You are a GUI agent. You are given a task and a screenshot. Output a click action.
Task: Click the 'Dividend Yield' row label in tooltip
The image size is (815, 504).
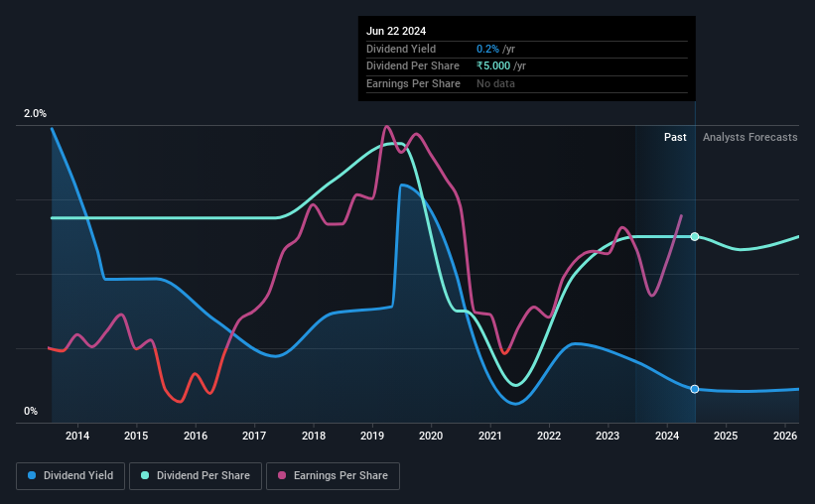point(401,49)
